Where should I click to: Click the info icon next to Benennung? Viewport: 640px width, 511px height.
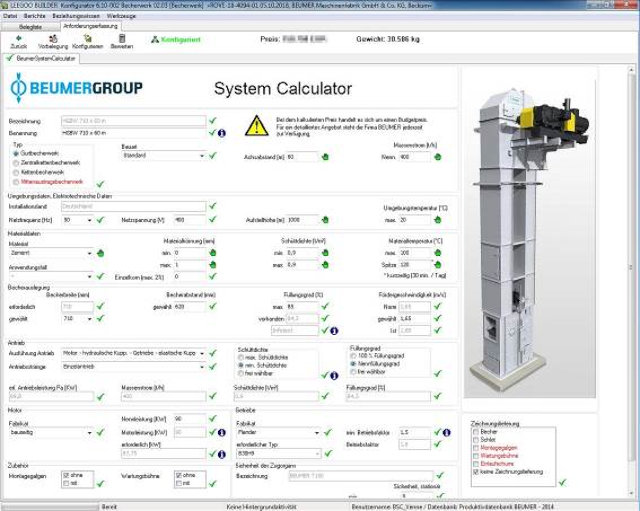pos(222,133)
